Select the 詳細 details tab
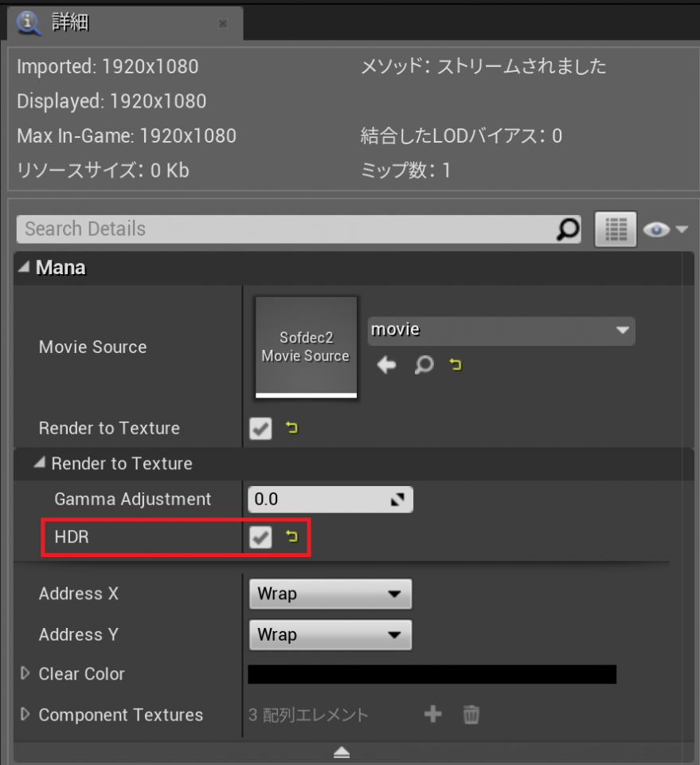This screenshot has width=700, height=765. tap(70, 22)
